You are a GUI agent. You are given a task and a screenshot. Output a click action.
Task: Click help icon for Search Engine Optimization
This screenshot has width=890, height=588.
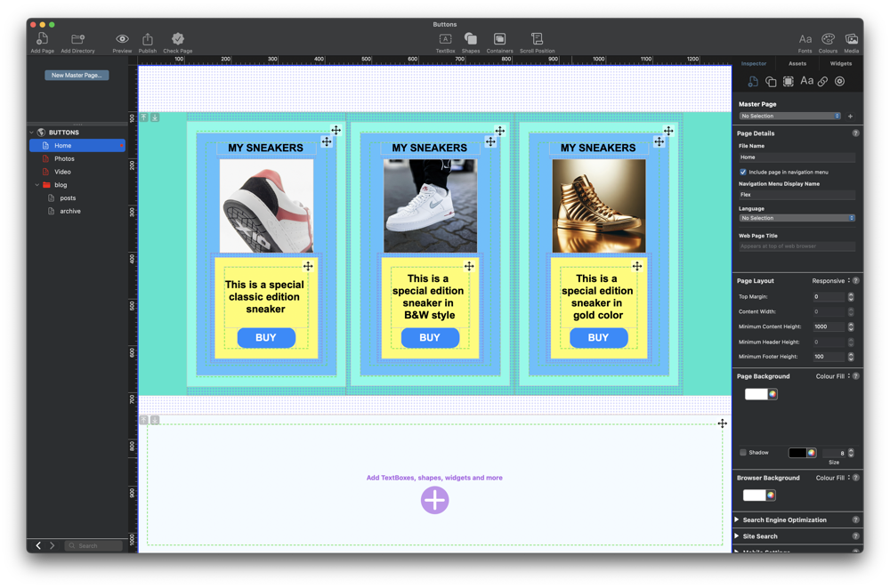point(855,520)
